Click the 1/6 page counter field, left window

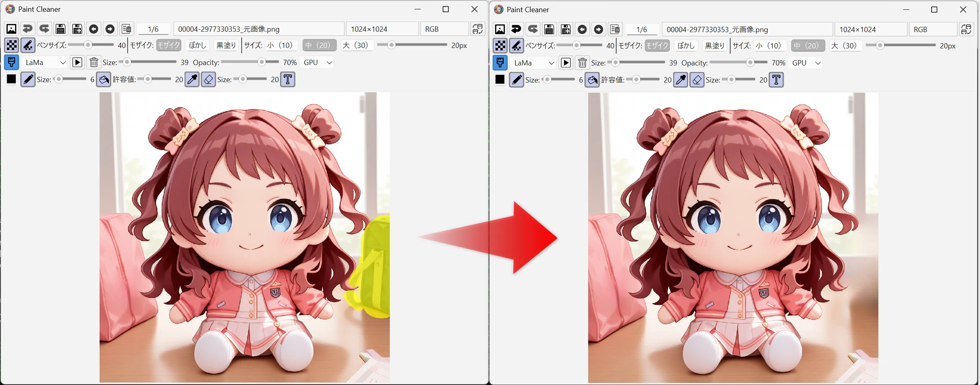coord(153,29)
